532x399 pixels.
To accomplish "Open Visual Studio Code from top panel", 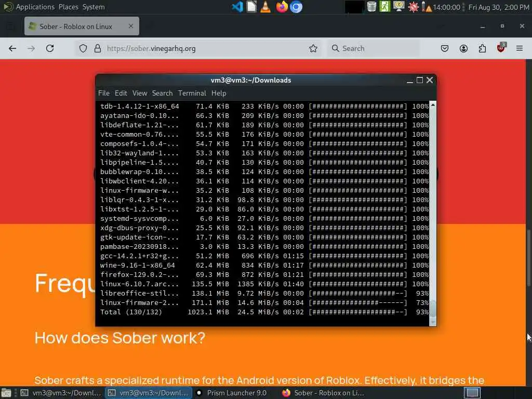I will pos(237,7).
